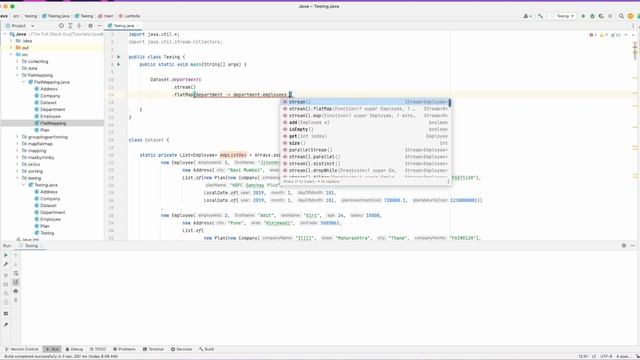
Task: Collapse the Java project root node
Action: [5, 34]
